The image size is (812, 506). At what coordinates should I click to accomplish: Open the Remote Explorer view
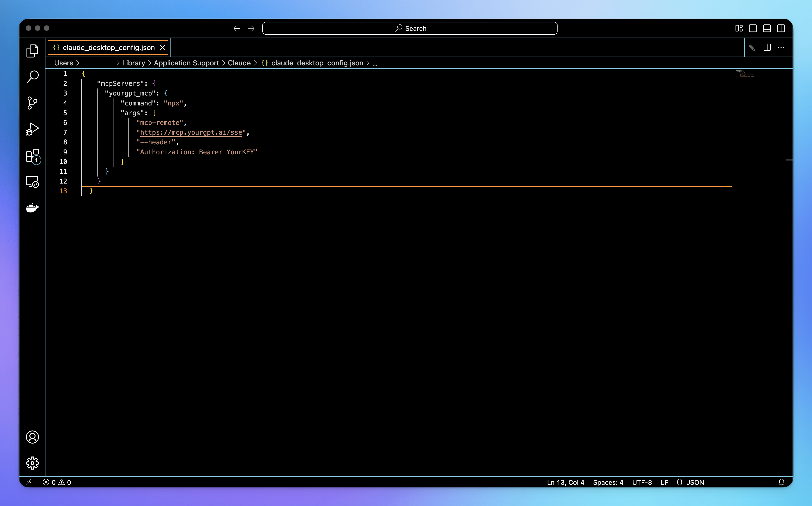tap(32, 182)
